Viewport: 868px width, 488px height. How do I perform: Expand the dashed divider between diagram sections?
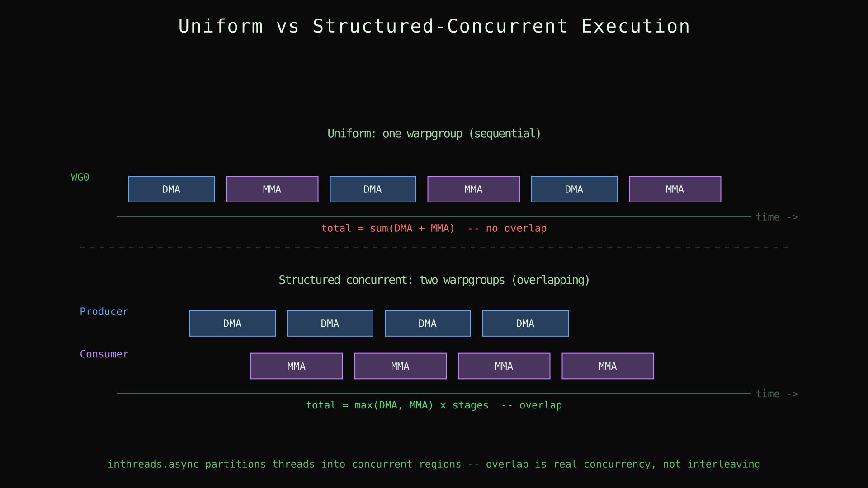[x=434, y=247]
